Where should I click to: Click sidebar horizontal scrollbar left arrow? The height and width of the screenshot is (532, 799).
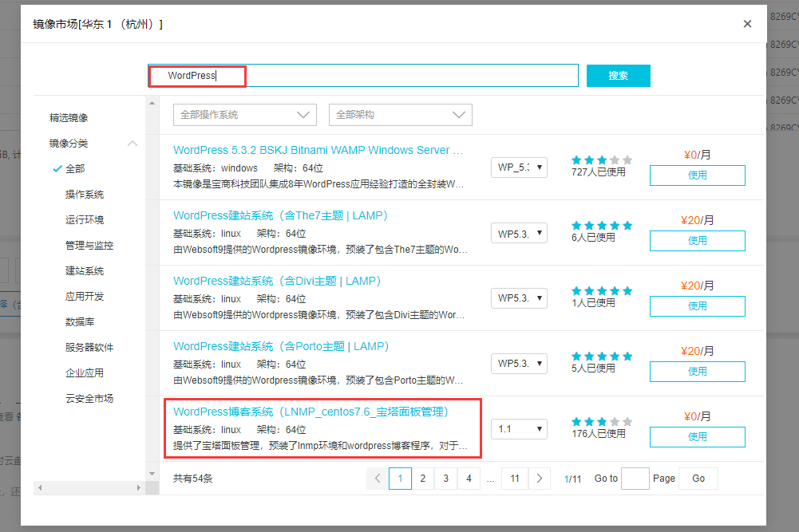click(x=40, y=487)
